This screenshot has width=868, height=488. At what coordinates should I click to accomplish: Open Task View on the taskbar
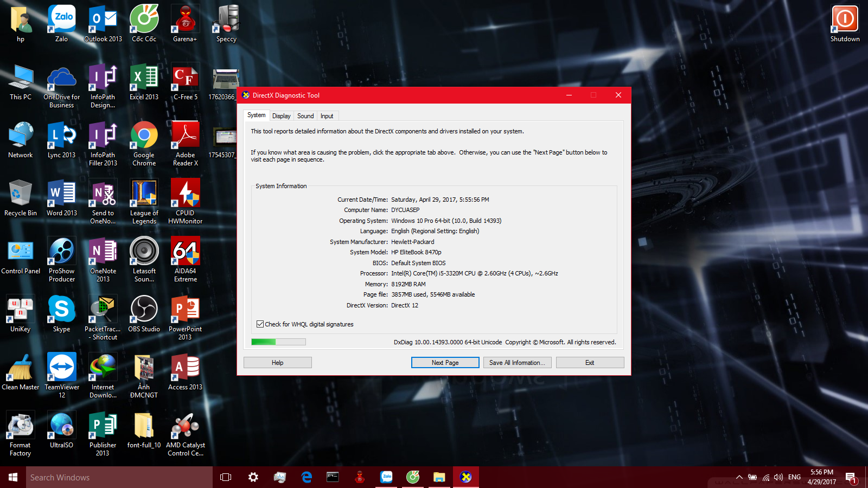coord(226,477)
